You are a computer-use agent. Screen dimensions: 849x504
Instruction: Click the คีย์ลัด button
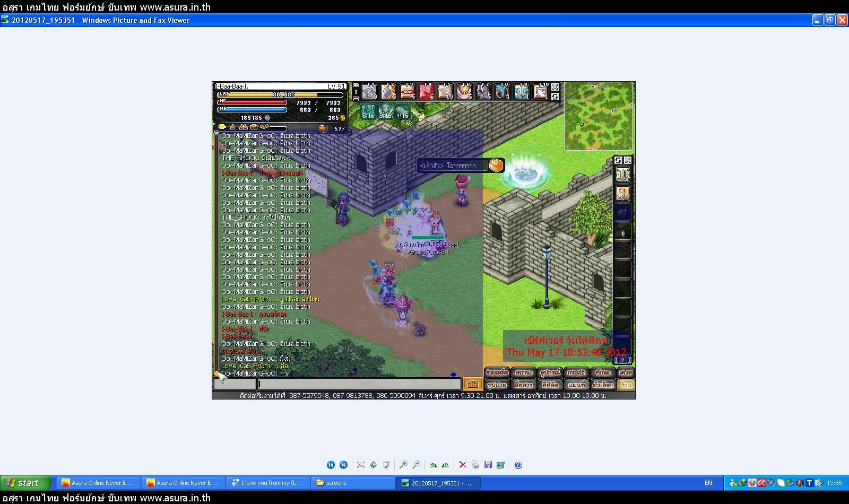550,385
